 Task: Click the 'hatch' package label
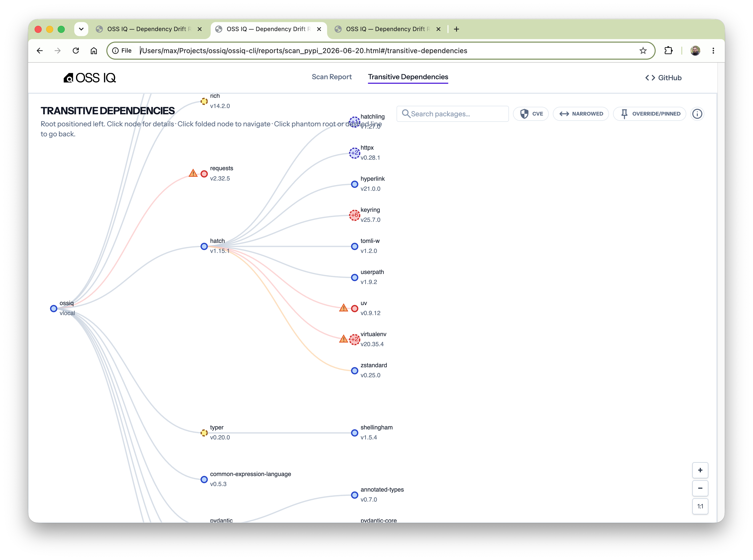point(217,241)
